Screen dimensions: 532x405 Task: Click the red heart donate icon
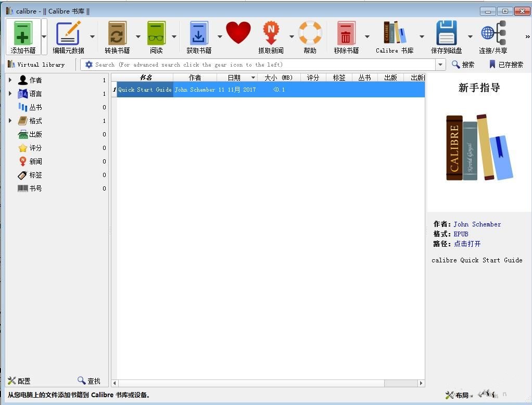click(x=238, y=33)
